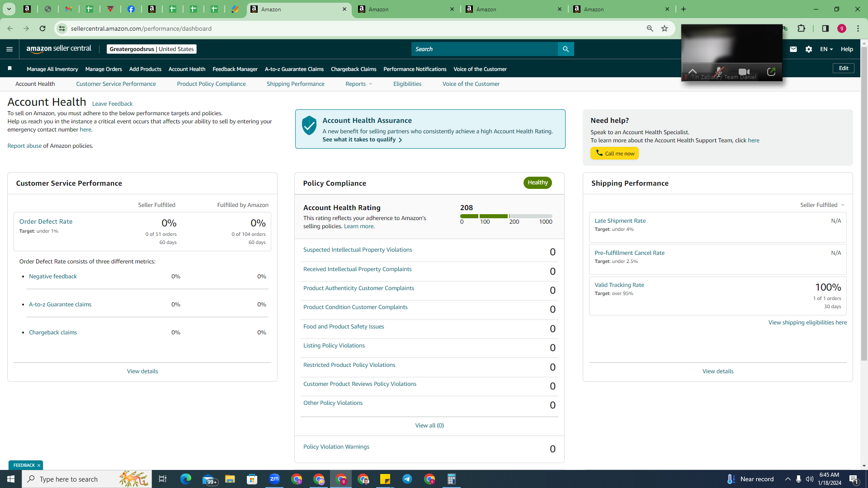Open the Order Defect Rate link
This screenshot has height=488, width=868.
tap(46, 221)
